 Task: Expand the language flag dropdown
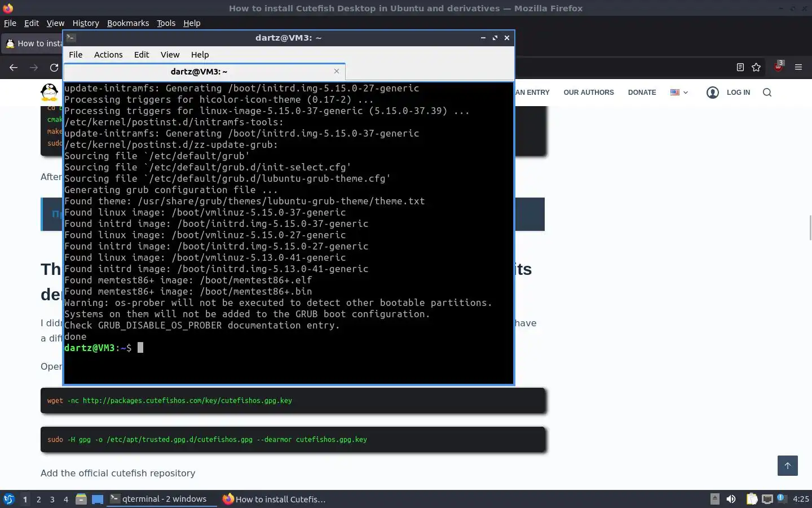click(679, 93)
